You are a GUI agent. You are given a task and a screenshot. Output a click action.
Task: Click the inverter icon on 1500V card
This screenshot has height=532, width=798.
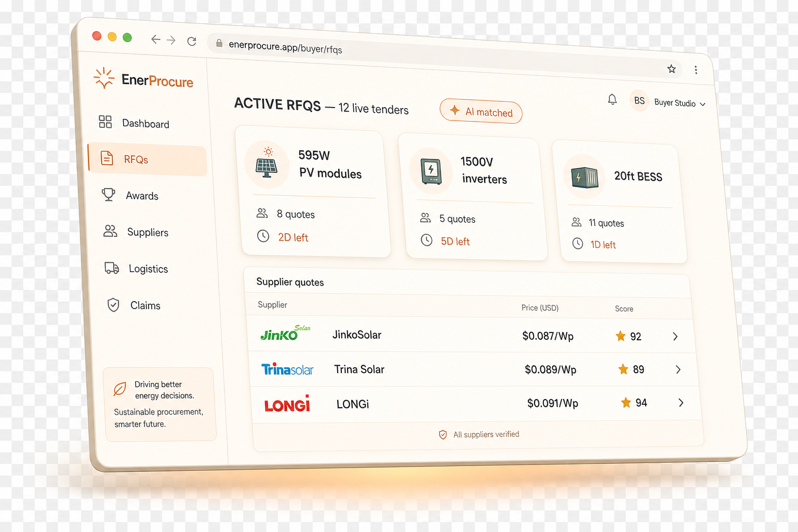point(431,171)
